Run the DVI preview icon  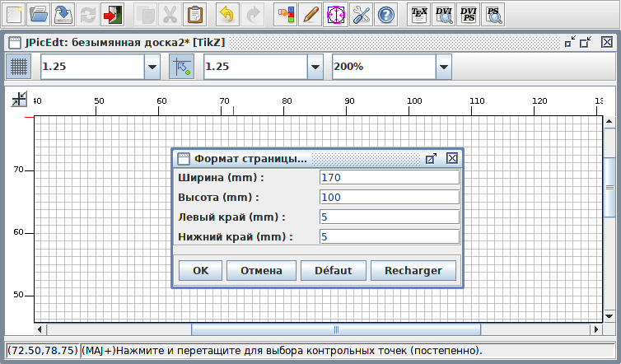click(x=444, y=15)
